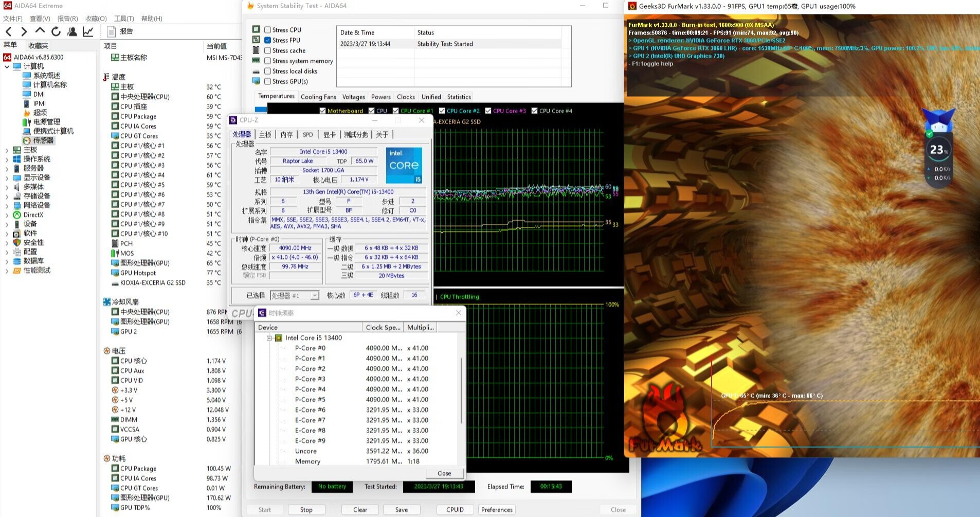The image size is (980, 517).
Task: Open the 工具(T) menu
Action: (x=123, y=19)
